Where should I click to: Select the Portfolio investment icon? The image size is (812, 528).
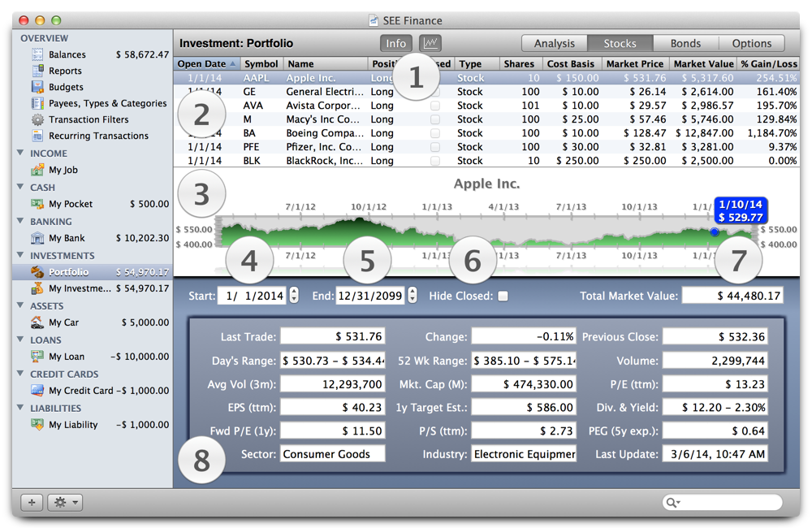[x=37, y=271]
